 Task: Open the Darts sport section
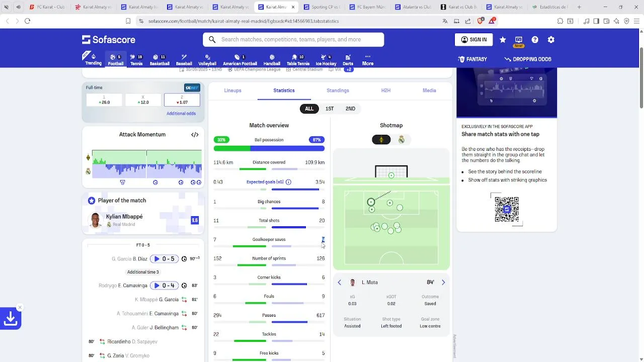(348, 59)
